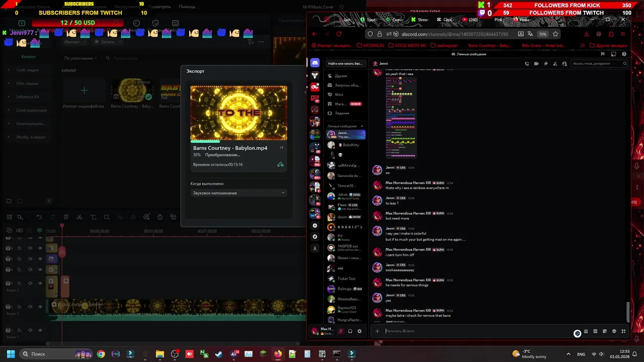Show Jenni's user profile panel icon
Screen dimensions: 644x362
click(x=565, y=64)
